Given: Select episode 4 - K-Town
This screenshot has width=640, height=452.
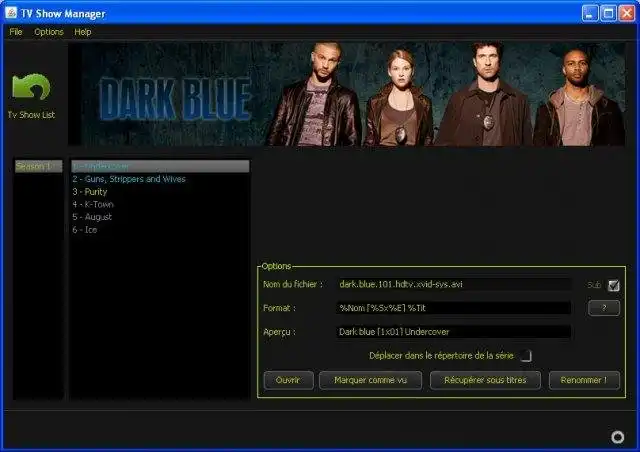Looking at the screenshot, I should click(160, 204).
